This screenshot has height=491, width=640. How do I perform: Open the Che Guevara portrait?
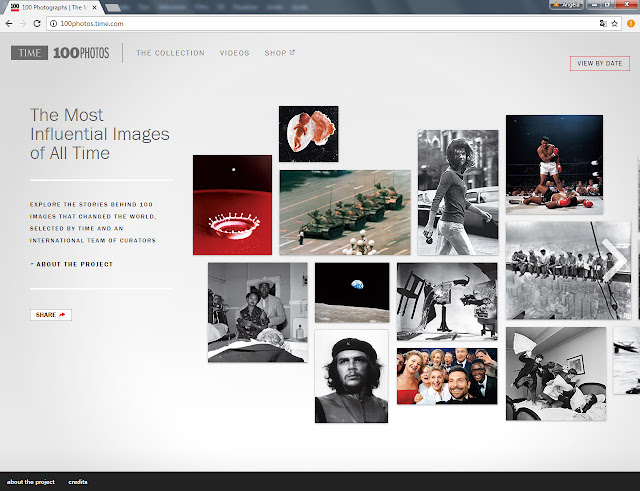[x=351, y=376]
